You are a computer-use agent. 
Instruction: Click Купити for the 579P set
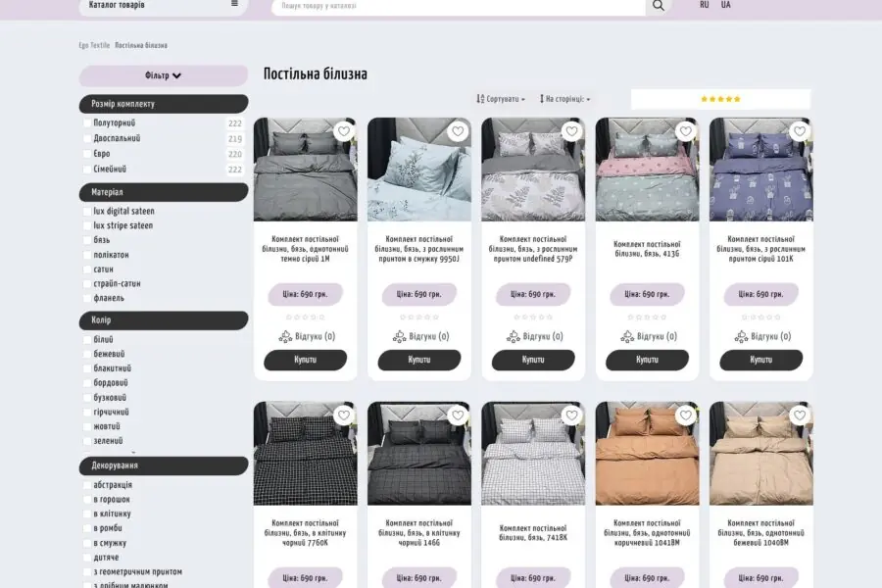533,360
